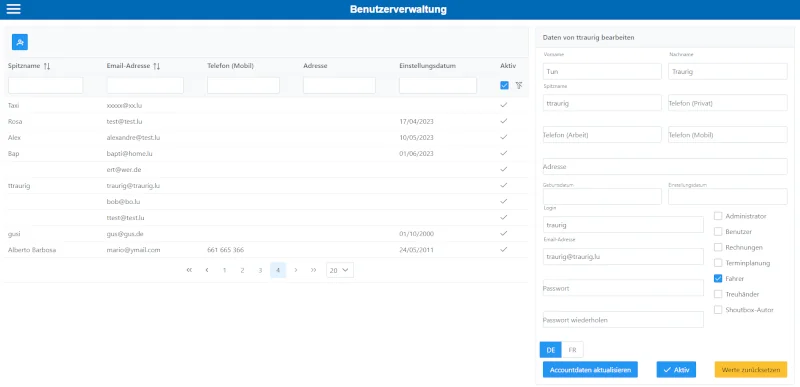Screen dimensions: 800x387
Task: Enable the Benutzer role checkbox
Action: coord(718,231)
